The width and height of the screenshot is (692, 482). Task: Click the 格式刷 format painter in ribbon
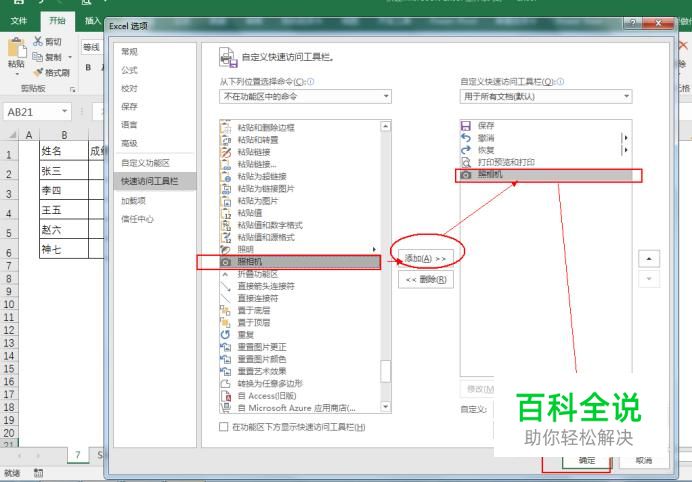click(52, 72)
